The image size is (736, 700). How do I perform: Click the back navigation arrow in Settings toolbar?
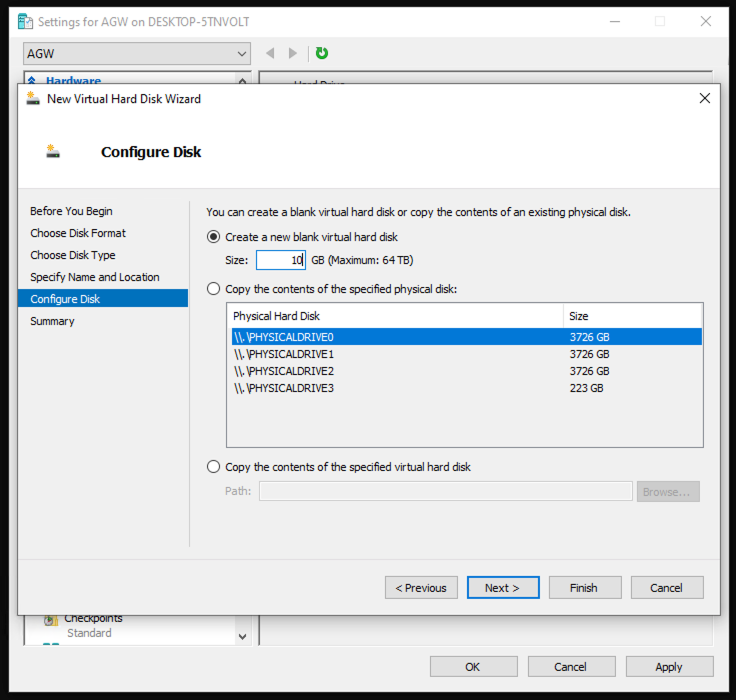[271, 53]
